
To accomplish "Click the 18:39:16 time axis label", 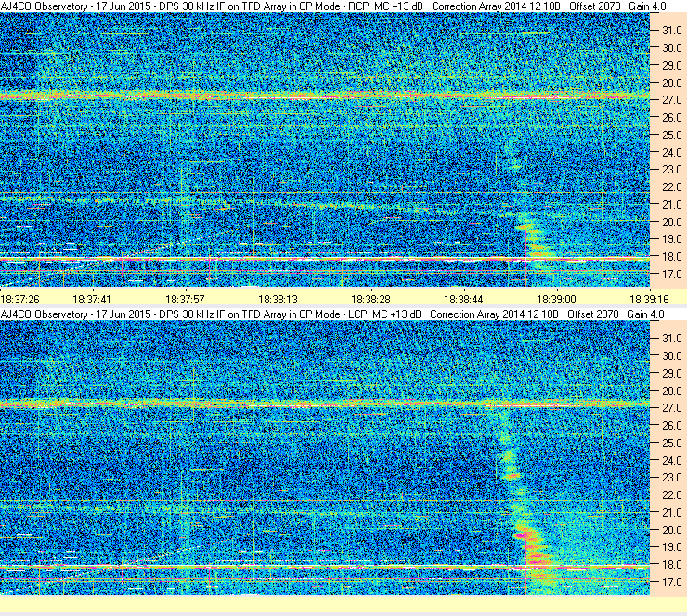I will click(649, 300).
